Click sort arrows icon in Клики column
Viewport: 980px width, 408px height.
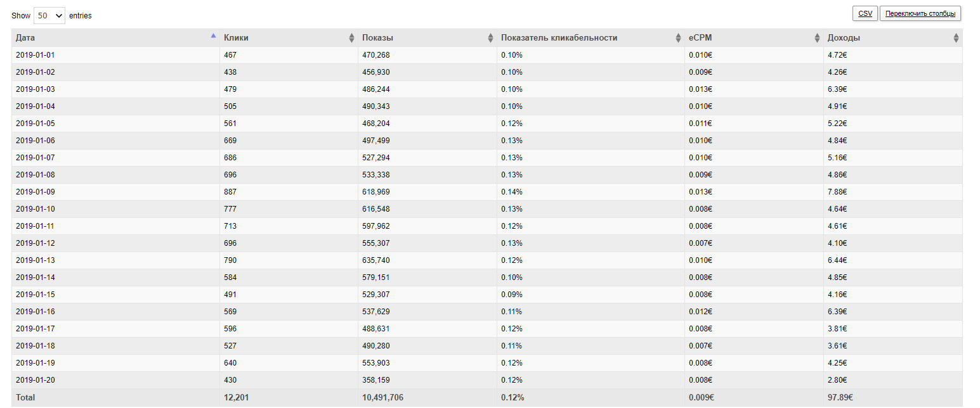coord(352,38)
